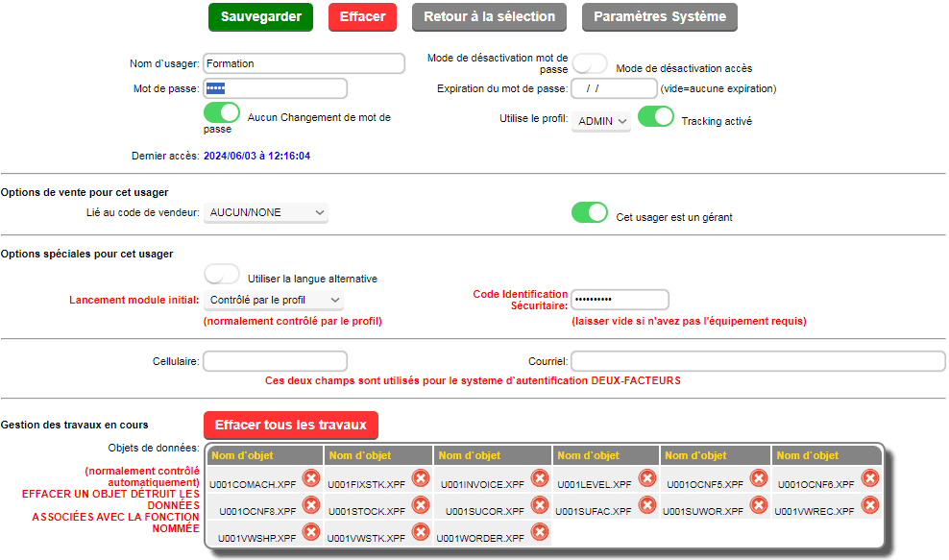The height and width of the screenshot is (560, 949).
Task: Expand the Lié au code de vendeur dropdown
Action: click(x=266, y=212)
